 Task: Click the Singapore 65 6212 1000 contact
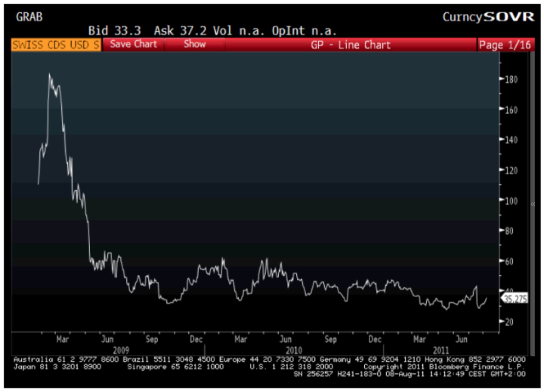(x=175, y=367)
